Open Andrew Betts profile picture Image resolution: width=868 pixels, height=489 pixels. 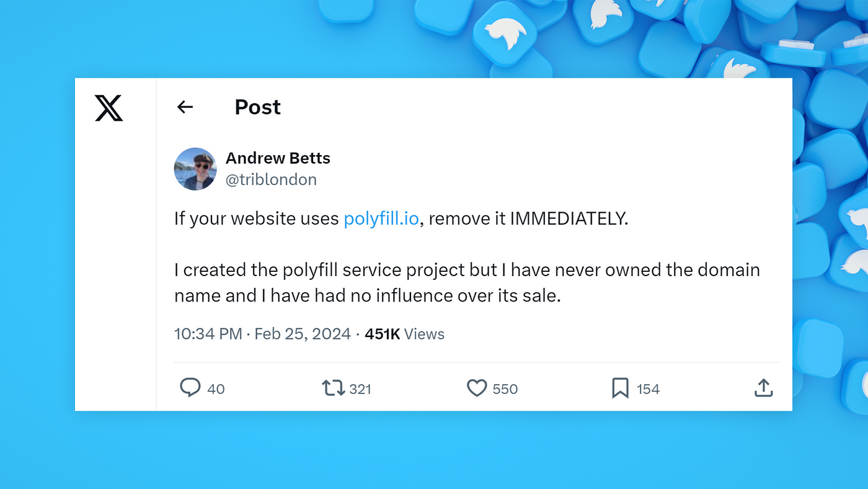[x=195, y=169]
